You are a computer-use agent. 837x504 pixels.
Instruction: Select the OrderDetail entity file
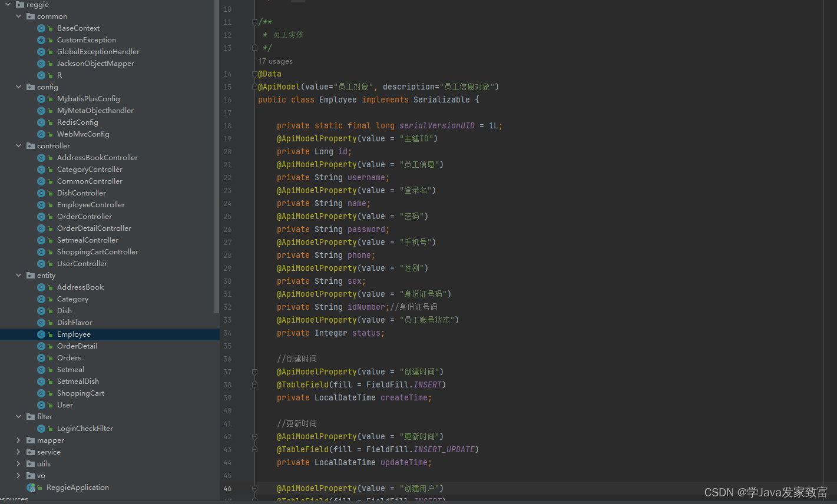[77, 346]
